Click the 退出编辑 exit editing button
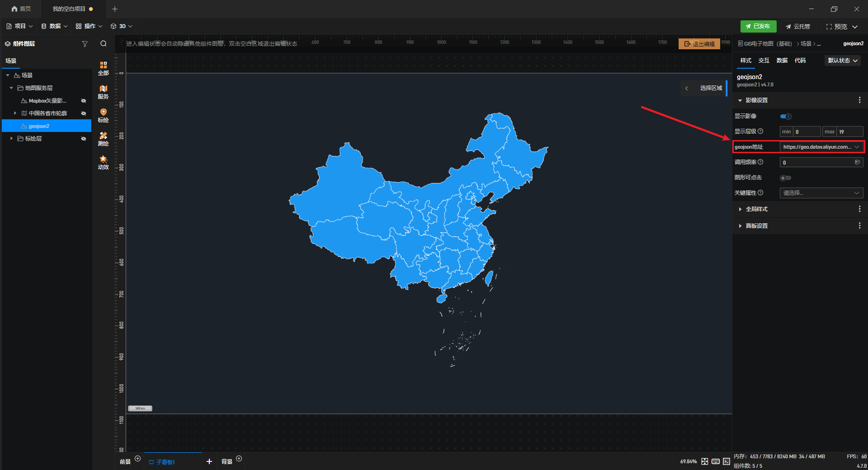The image size is (868, 470). [x=699, y=44]
